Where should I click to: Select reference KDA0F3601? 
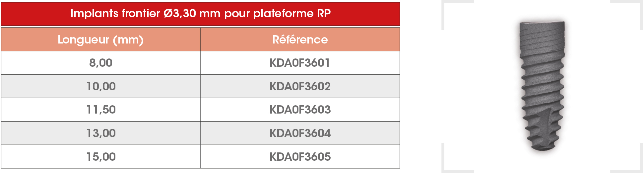click(300, 63)
